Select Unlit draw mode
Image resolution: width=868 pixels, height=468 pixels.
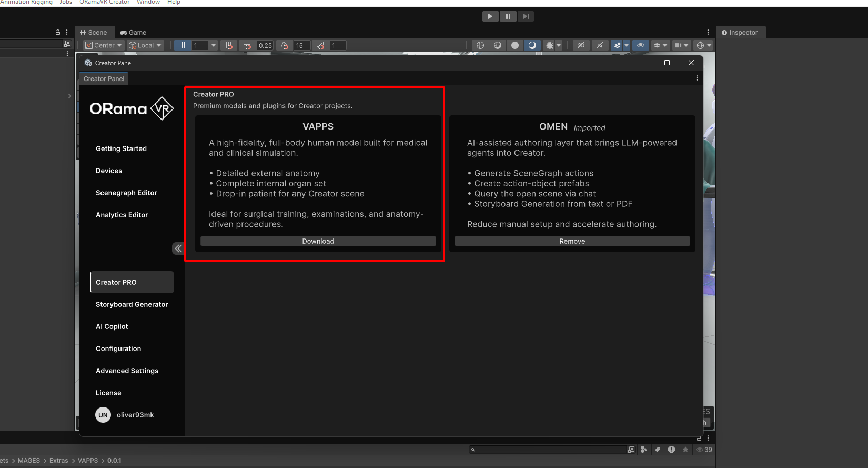coord(515,45)
